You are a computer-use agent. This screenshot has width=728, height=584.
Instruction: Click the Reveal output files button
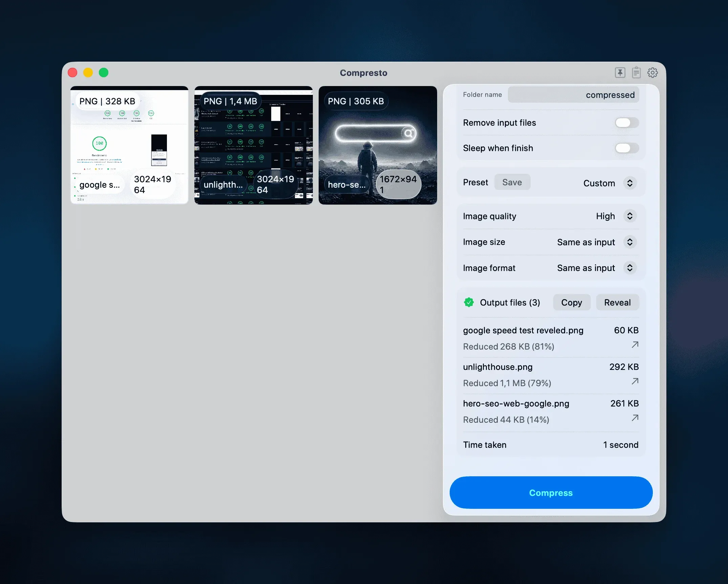tap(617, 303)
